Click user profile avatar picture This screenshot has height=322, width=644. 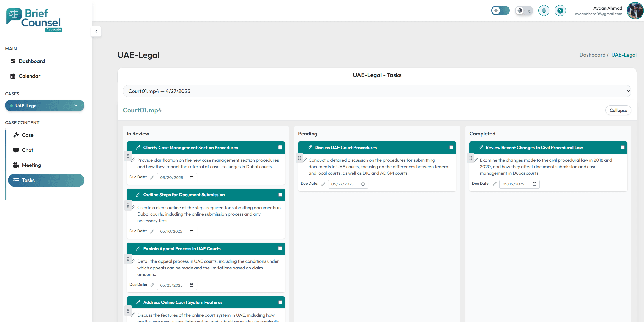pyautogui.click(x=635, y=11)
